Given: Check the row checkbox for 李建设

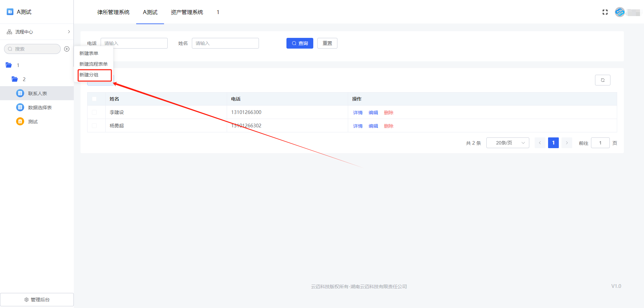Looking at the screenshot, I should pos(94,112).
